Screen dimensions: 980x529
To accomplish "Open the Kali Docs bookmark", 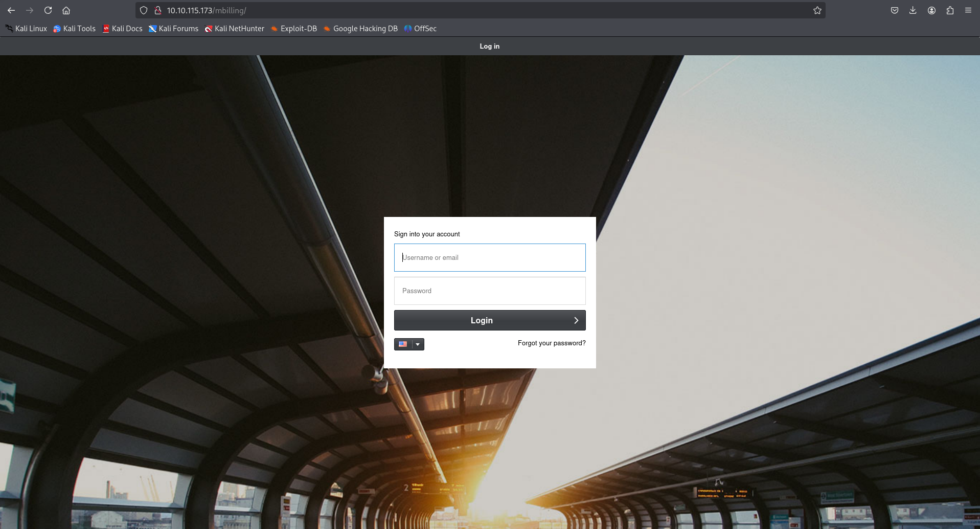I will (x=123, y=29).
